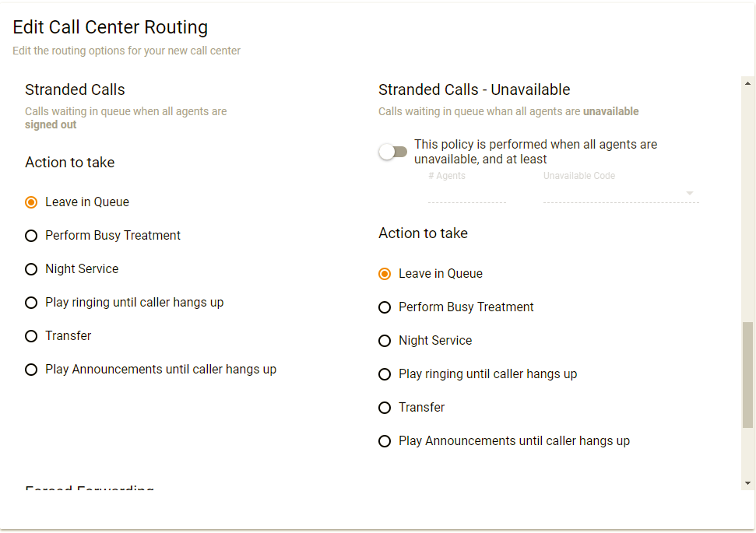Pick Play ringing until caller hangs up, right column

tap(385, 374)
